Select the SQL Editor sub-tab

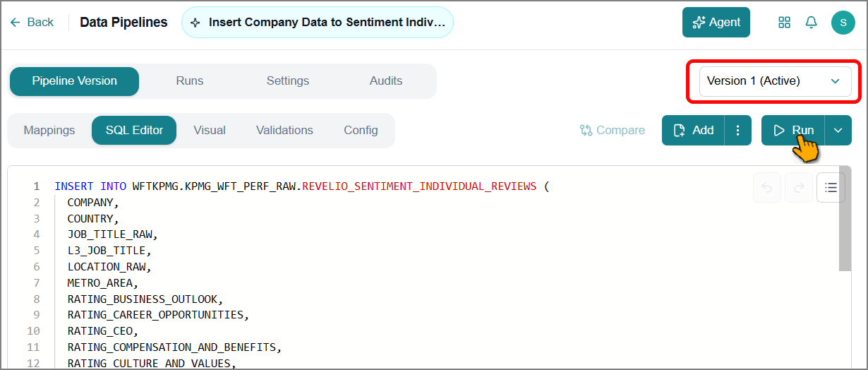pyautogui.click(x=134, y=131)
